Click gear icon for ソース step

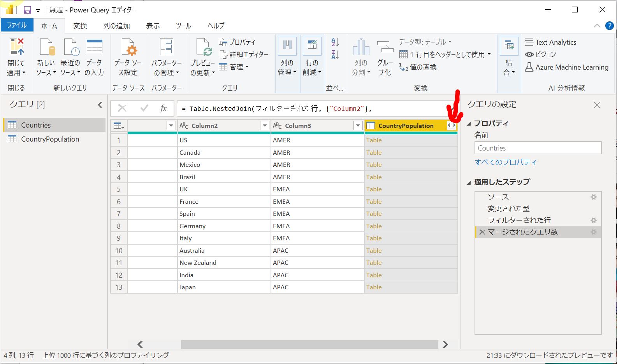tap(594, 197)
